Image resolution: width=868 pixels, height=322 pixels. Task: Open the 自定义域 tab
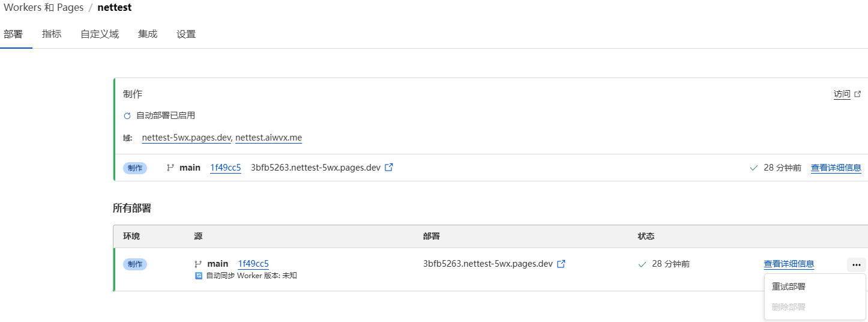(100, 34)
